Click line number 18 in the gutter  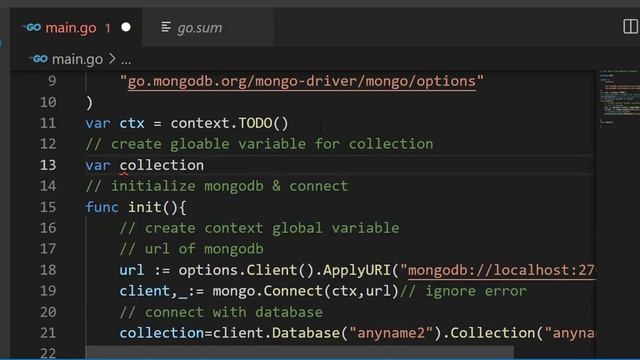tap(48, 270)
